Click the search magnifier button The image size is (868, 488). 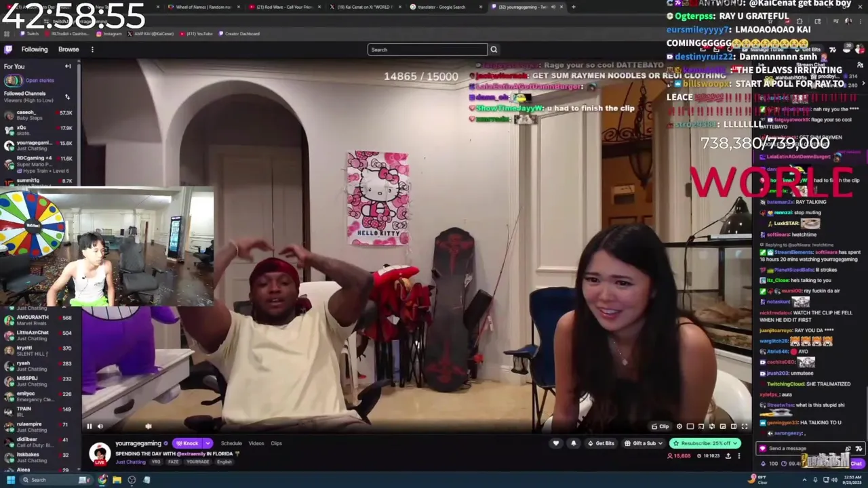pyautogui.click(x=494, y=49)
